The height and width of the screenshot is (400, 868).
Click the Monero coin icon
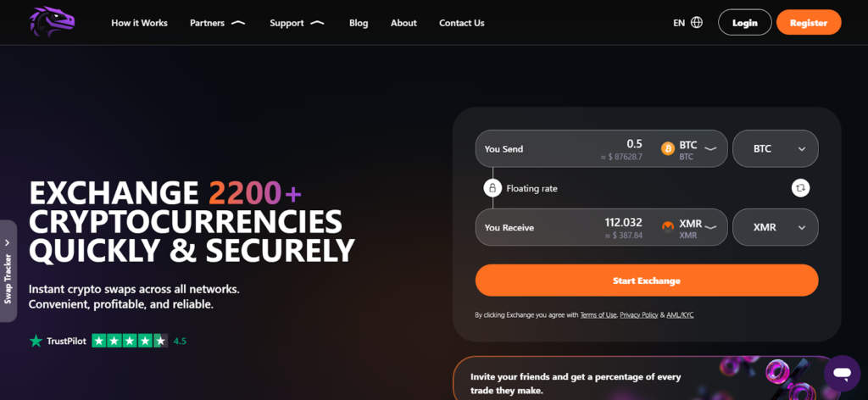pos(667,227)
